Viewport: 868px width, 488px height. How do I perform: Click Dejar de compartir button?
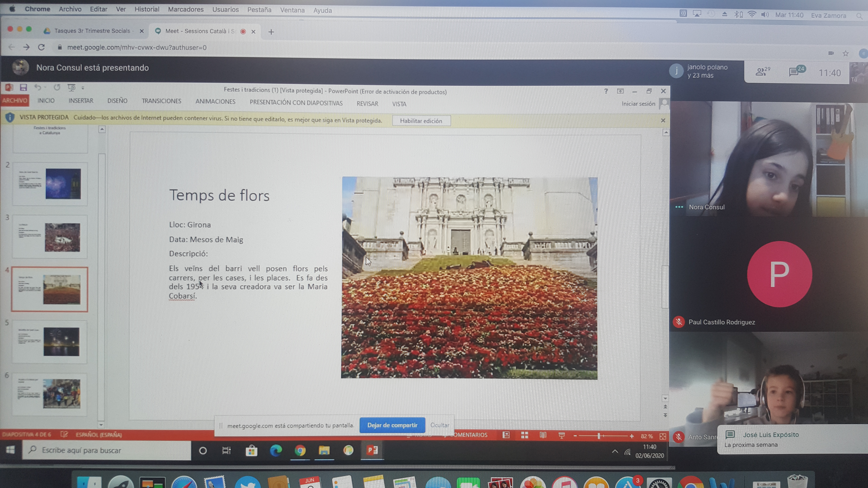tap(392, 425)
